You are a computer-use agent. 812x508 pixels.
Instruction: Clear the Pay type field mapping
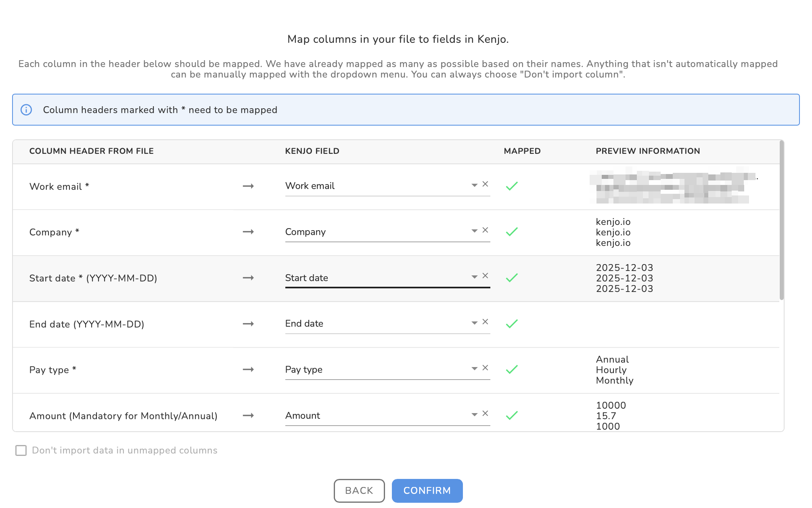pos(485,368)
